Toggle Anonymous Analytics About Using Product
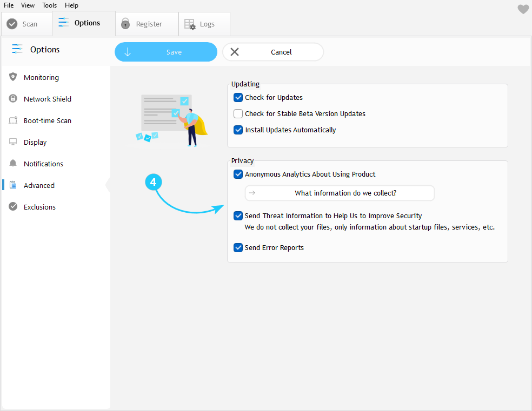This screenshot has height=411, width=532. pyautogui.click(x=238, y=174)
